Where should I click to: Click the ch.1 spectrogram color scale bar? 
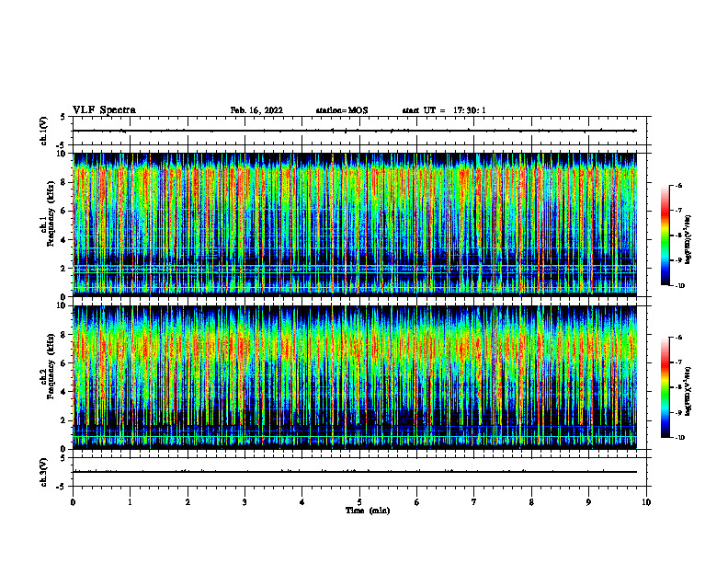click(665, 236)
